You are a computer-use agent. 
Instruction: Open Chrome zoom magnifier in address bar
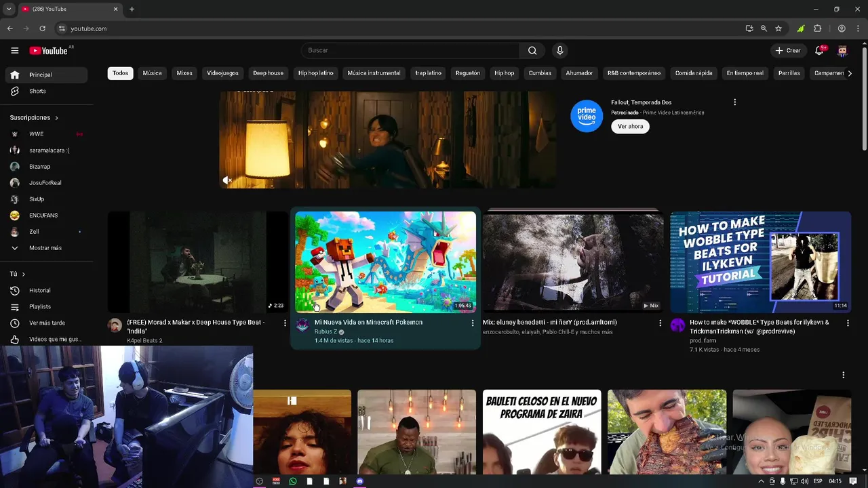pos(764,28)
